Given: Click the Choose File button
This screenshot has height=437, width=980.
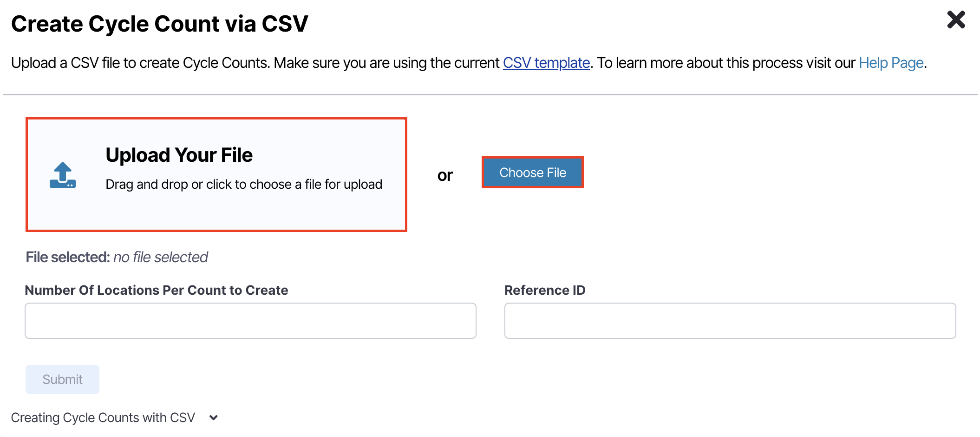Looking at the screenshot, I should (x=533, y=172).
